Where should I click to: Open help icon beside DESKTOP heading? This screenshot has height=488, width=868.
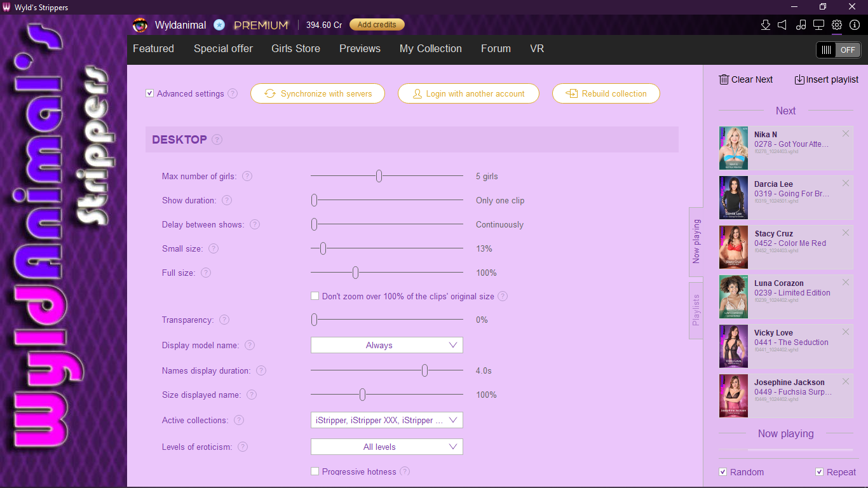(217, 140)
